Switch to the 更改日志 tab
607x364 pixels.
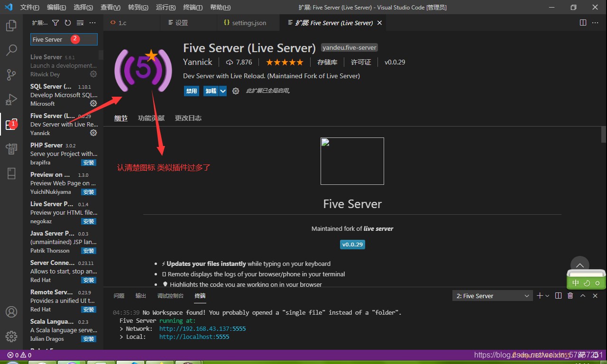click(188, 118)
